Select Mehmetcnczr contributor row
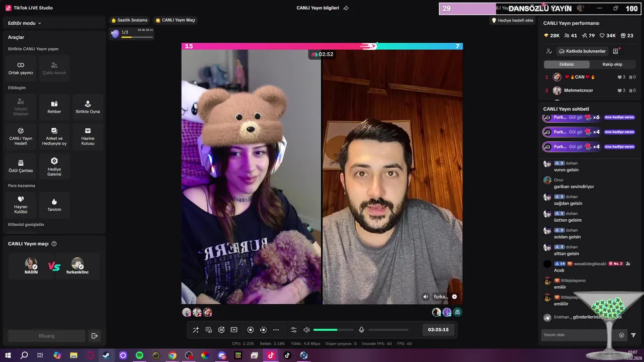This screenshot has height=362, width=644. [x=590, y=90]
